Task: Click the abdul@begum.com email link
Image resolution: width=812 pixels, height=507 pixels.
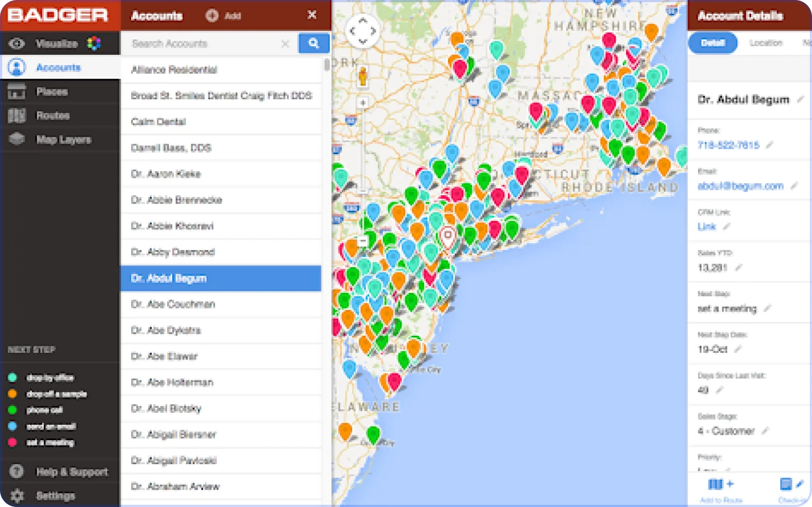Action: click(x=740, y=186)
